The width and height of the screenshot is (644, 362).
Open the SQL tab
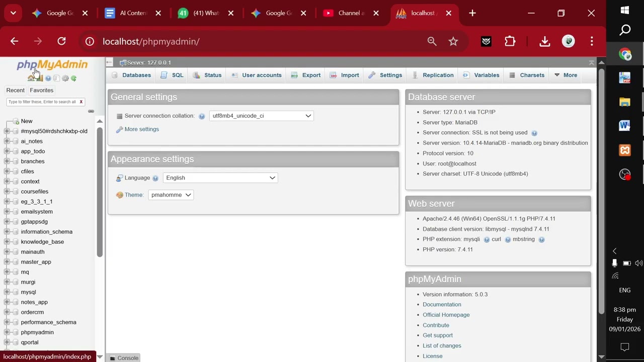click(x=172, y=75)
